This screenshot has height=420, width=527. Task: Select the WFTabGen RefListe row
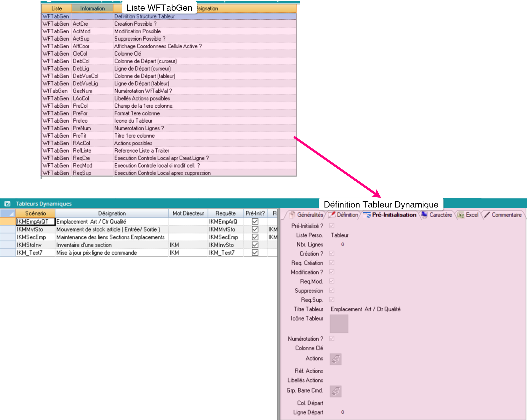pyautogui.click(x=82, y=151)
